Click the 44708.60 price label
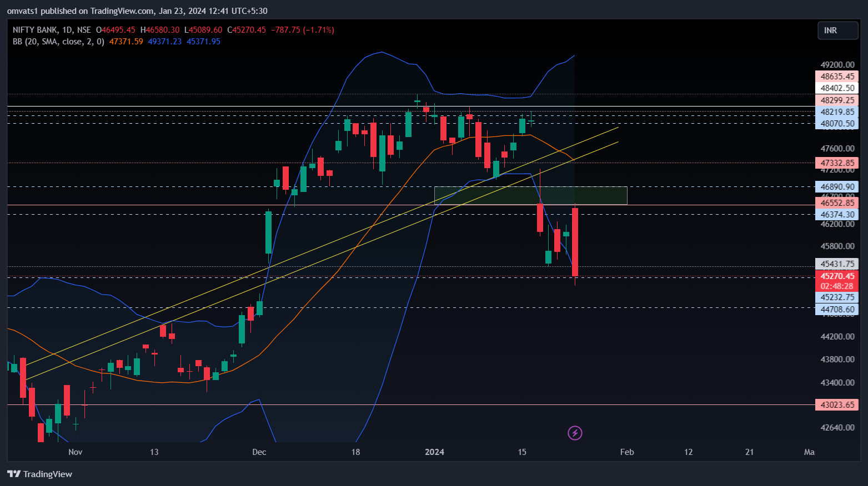 tap(837, 310)
